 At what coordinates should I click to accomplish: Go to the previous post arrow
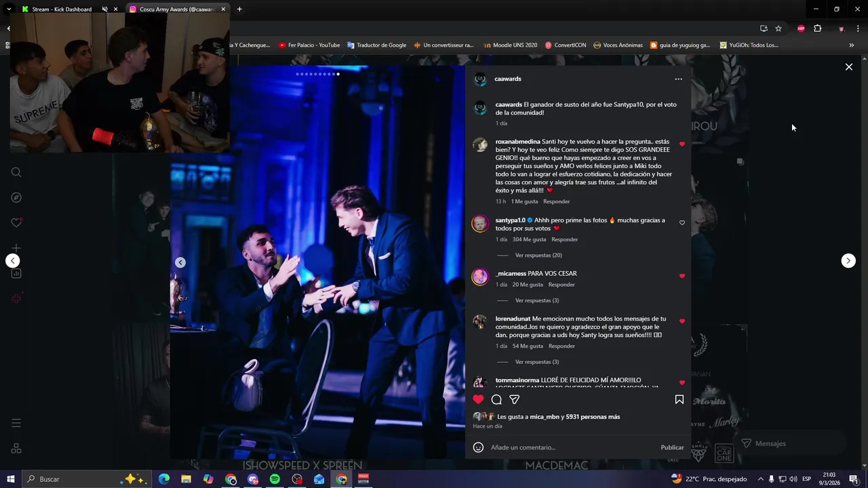(x=13, y=261)
